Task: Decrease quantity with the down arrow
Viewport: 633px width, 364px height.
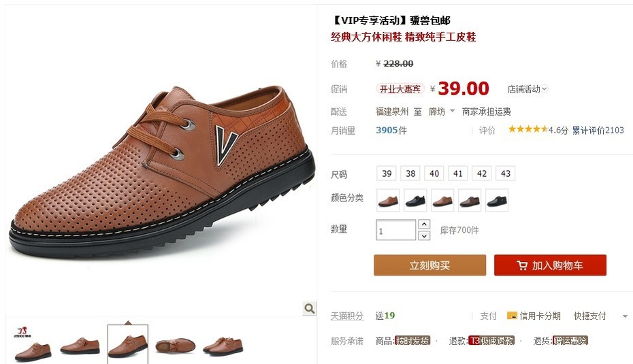Action: point(424,235)
